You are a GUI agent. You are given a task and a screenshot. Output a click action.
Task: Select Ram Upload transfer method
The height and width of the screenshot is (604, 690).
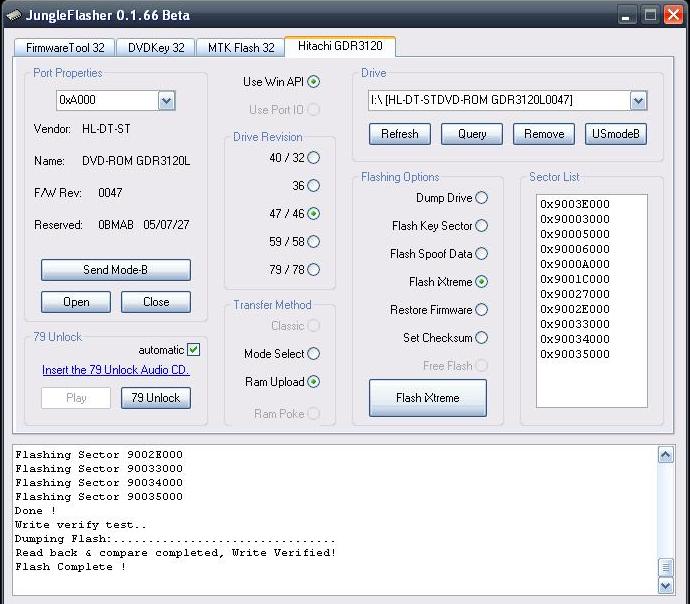tap(313, 382)
